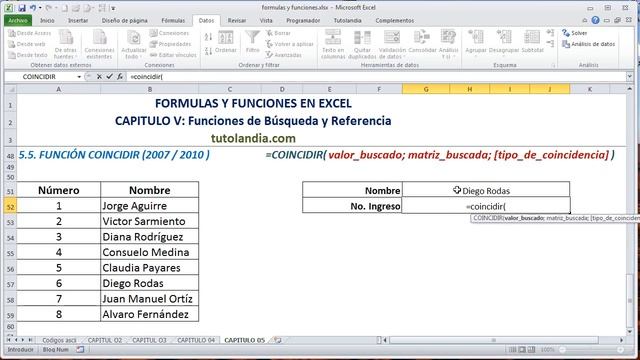Click the horizontal scrollbar thumb

click(494, 340)
